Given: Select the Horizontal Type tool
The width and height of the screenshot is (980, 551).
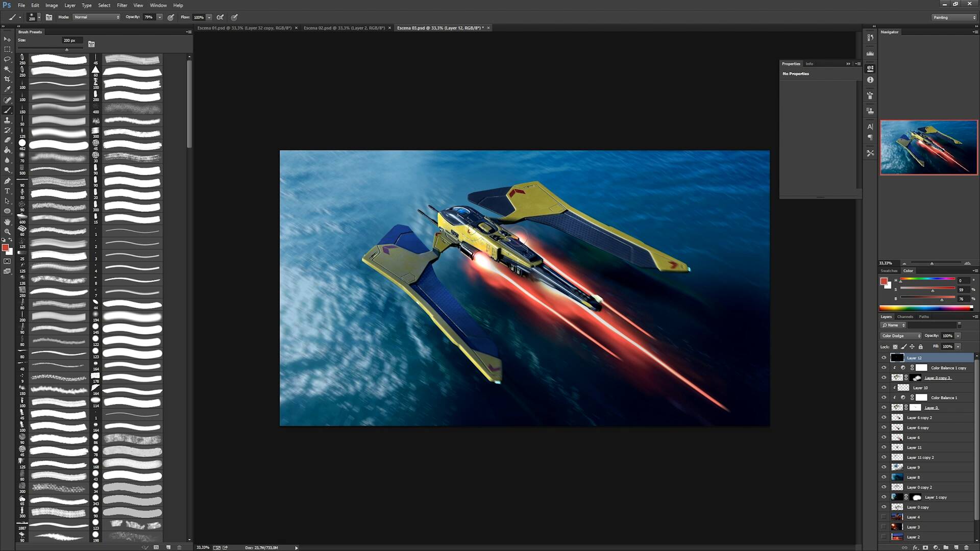Looking at the screenshot, I should tap(7, 191).
